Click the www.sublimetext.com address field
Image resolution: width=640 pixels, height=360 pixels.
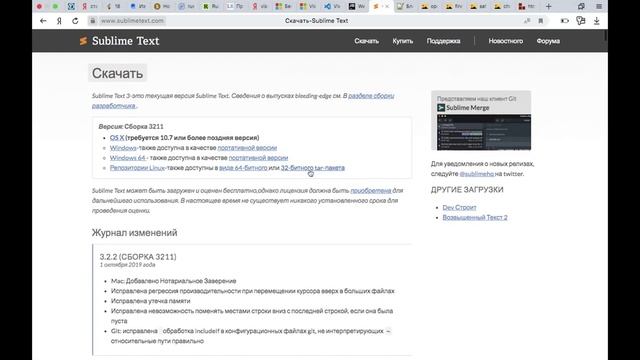click(132, 21)
